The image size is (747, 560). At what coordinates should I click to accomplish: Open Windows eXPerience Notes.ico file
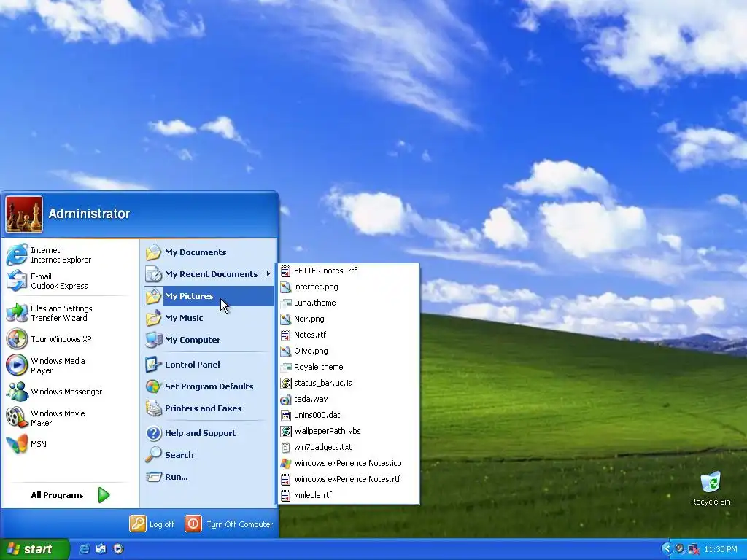(x=349, y=463)
